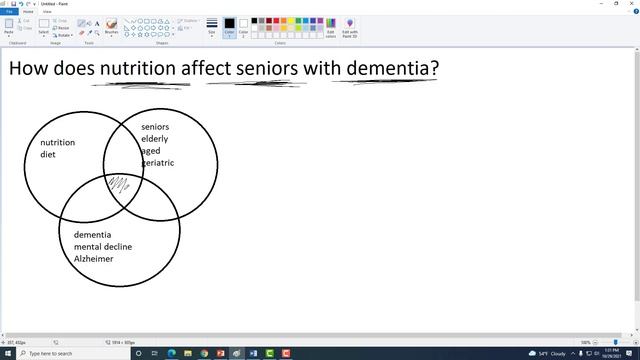Click Undo in the quick access toolbar

point(21,4)
